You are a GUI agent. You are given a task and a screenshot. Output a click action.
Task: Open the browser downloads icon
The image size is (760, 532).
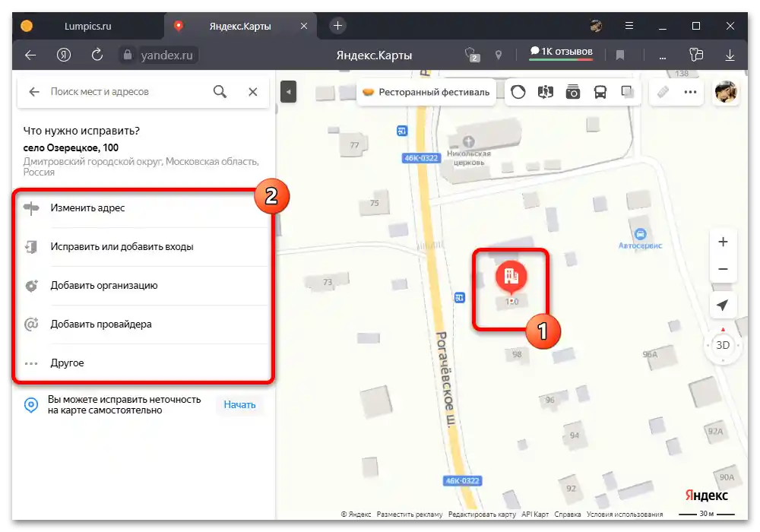click(x=730, y=55)
